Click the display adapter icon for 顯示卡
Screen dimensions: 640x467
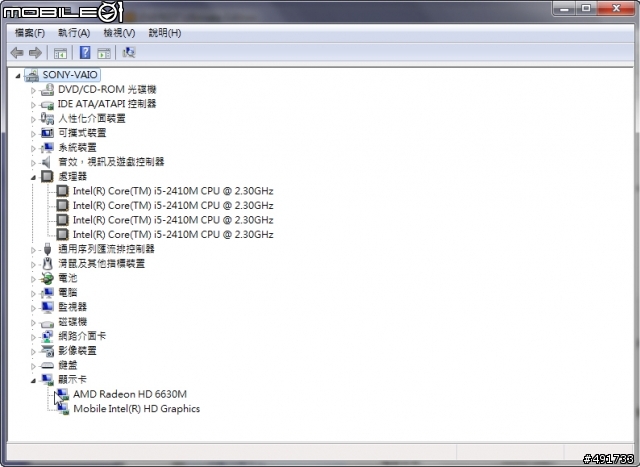click(x=47, y=380)
